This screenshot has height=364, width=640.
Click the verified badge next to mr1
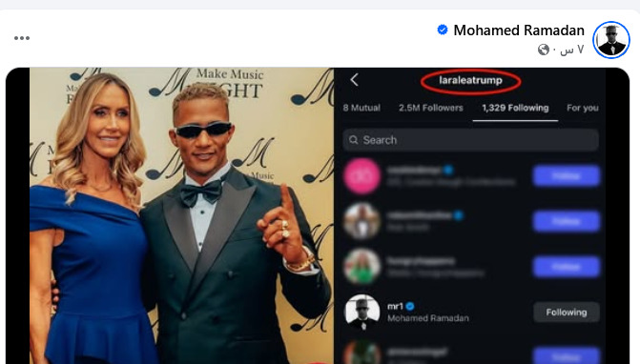(x=410, y=306)
